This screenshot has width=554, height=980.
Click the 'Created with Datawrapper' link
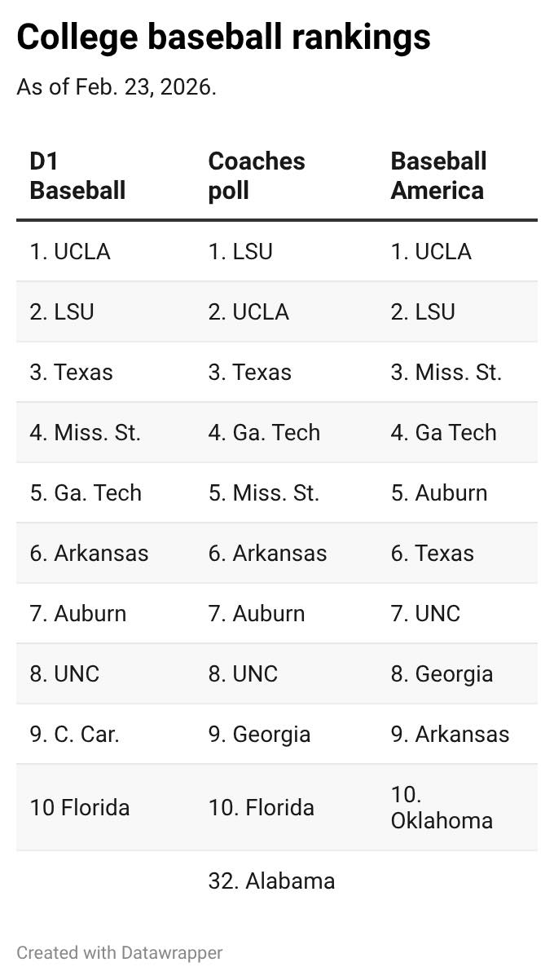(x=119, y=952)
